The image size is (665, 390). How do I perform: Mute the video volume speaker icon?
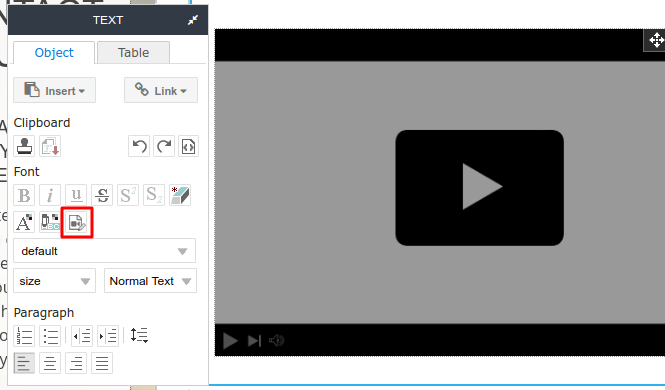[x=277, y=340]
